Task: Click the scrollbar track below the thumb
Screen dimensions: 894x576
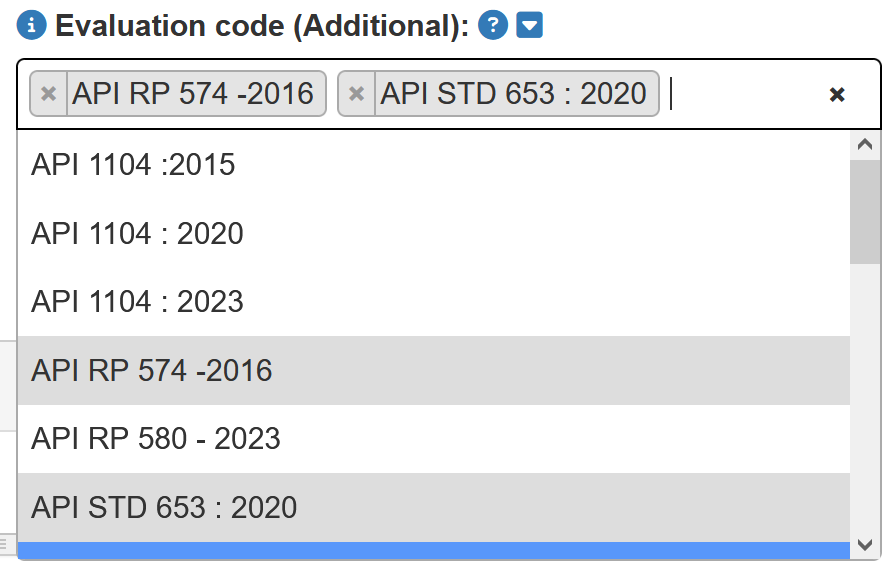Action: point(864,400)
